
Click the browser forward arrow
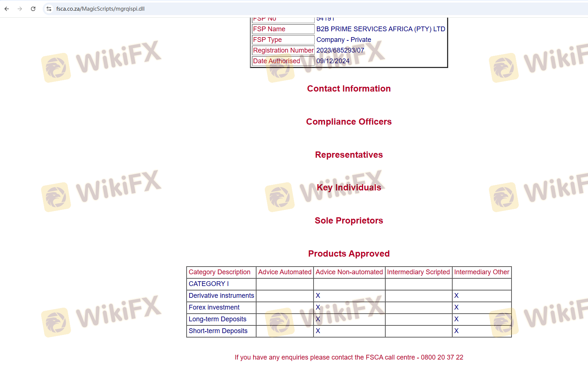[x=20, y=9]
